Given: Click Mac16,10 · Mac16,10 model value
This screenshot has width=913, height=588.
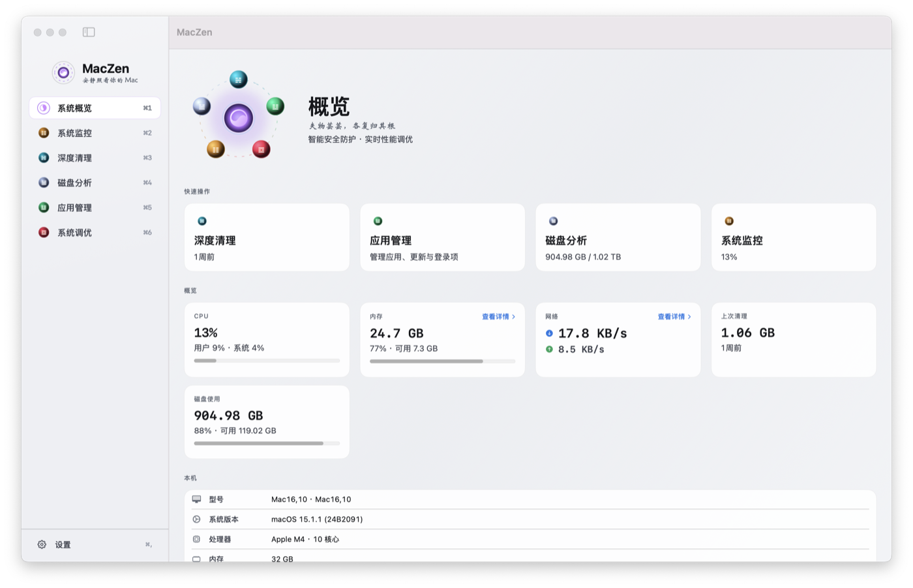Looking at the screenshot, I should pyautogui.click(x=311, y=499).
